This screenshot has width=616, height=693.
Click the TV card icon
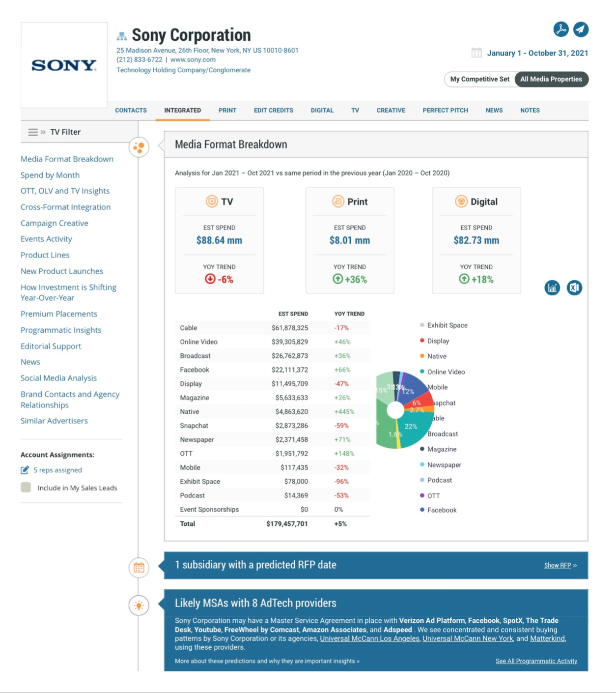[212, 202]
